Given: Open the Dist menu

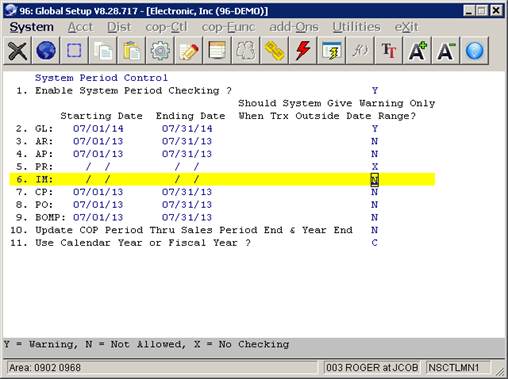Looking at the screenshot, I should [119, 27].
